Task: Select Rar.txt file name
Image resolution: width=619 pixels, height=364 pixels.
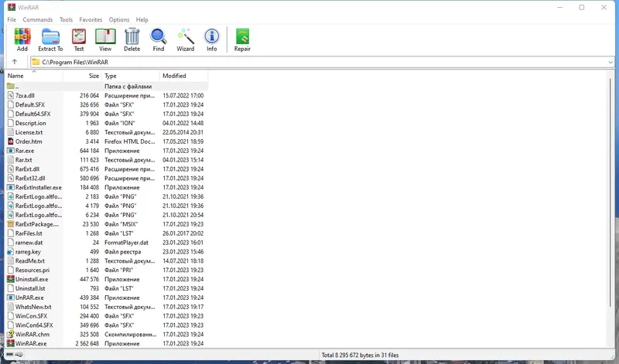Action: coord(24,160)
